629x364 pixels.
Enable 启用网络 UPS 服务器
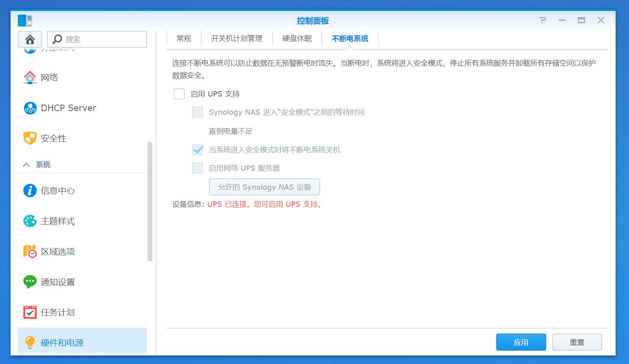point(197,167)
